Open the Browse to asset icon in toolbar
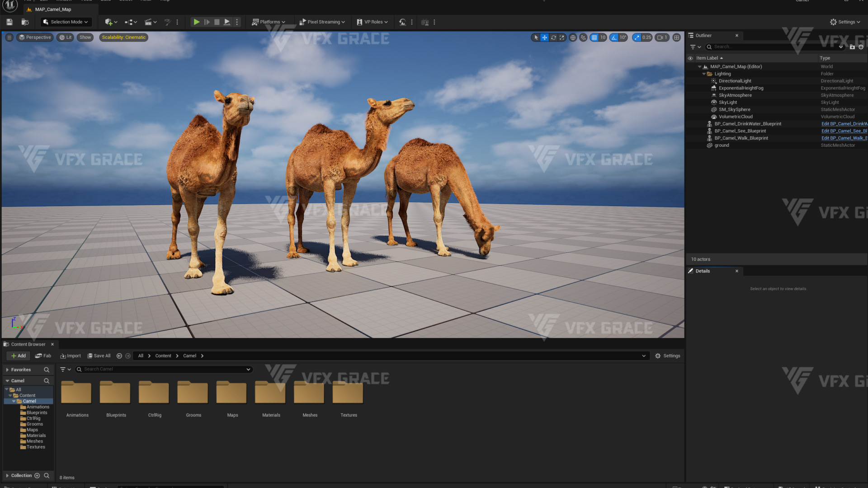Viewport: 868px width, 488px height. click(x=25, y=22)
